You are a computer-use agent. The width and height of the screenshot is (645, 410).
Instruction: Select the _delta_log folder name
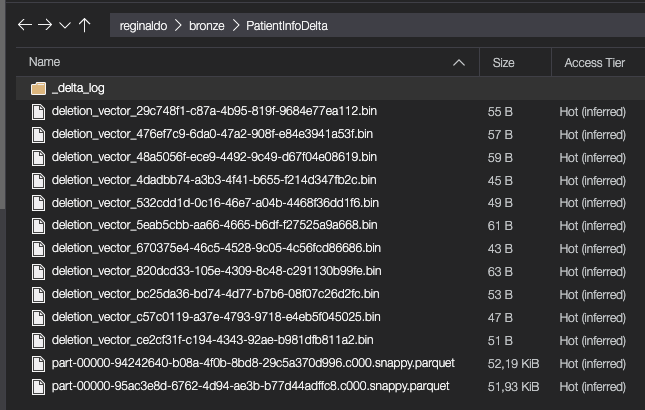coord(78,88)
